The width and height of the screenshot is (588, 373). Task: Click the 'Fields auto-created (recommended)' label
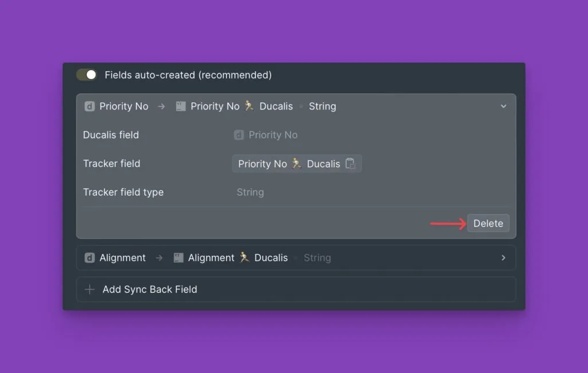coord(188,75)
